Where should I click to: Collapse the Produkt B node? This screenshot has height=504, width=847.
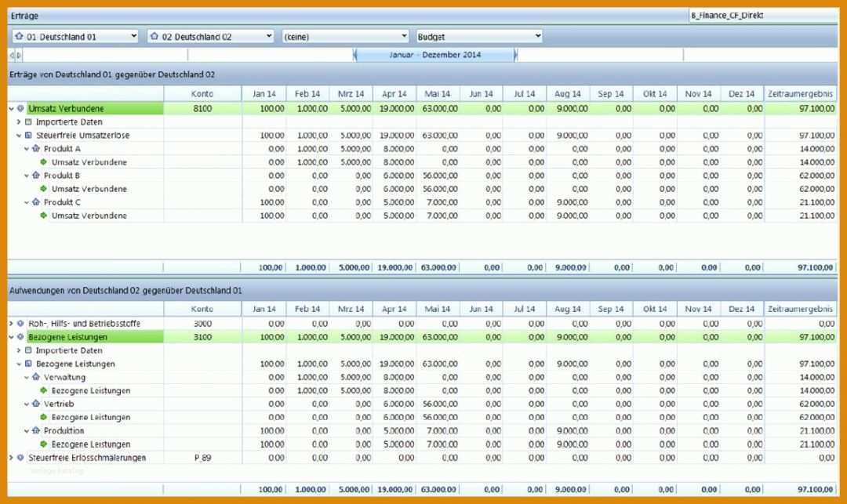click(x=27, y=176)
